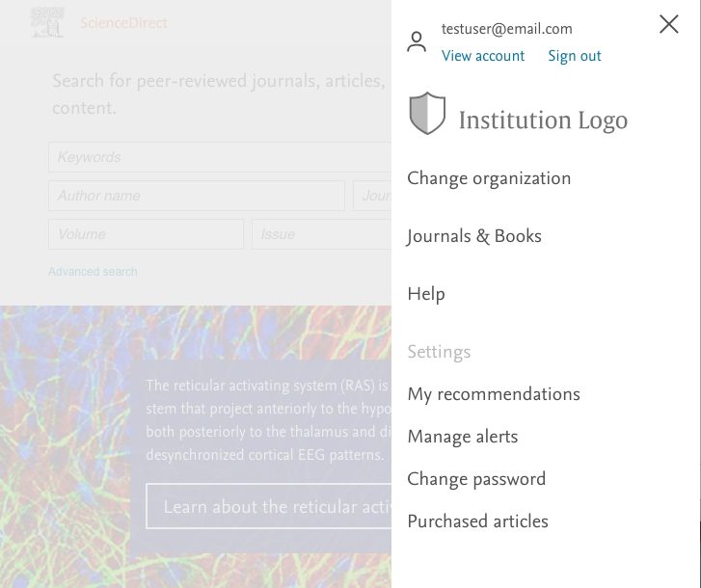Open Journals & Books menu item
This screenshot has height=588, width=701.
click(474, 236)
